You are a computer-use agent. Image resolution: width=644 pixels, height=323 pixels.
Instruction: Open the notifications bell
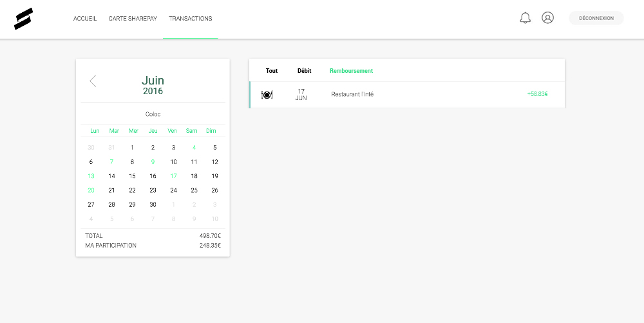coord(525,17)
